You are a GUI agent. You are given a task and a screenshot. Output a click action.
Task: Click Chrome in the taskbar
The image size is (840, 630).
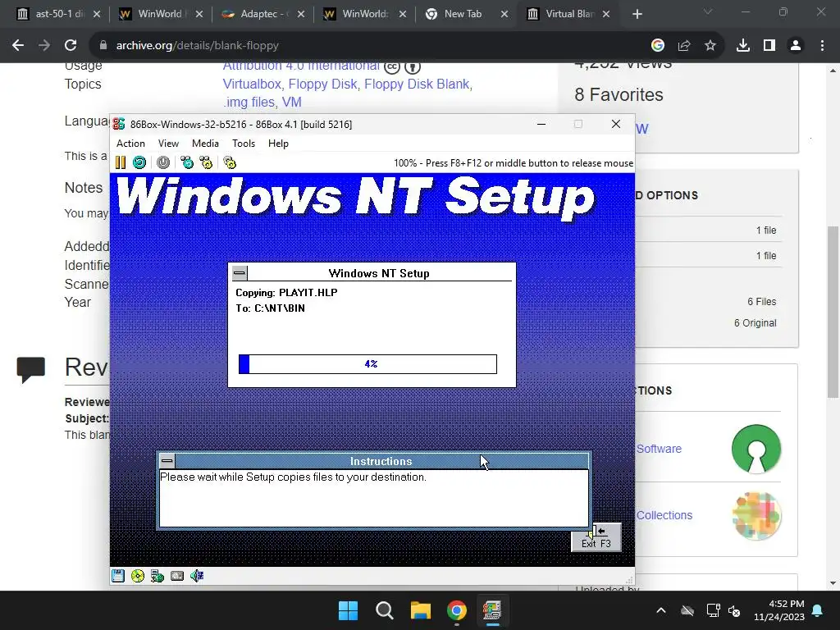456,610
